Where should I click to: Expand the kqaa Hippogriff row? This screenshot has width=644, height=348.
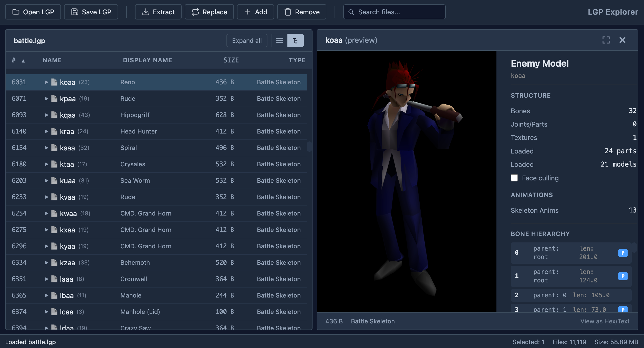46,115
